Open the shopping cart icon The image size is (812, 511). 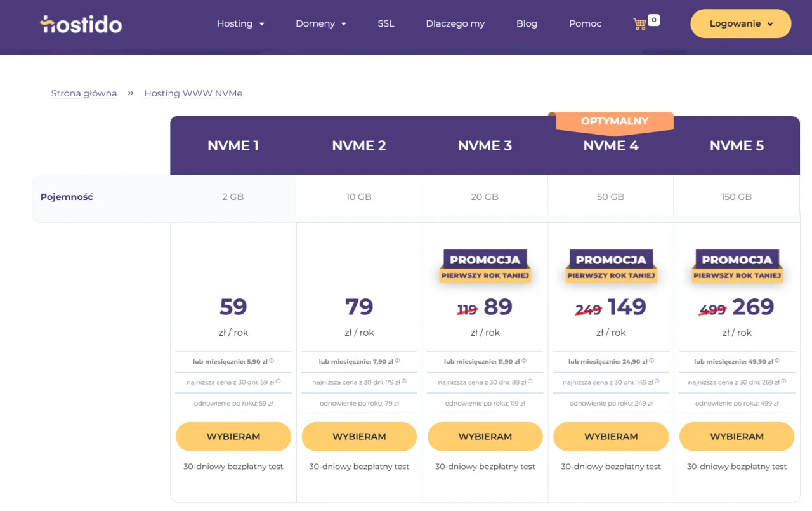point(640,24)
